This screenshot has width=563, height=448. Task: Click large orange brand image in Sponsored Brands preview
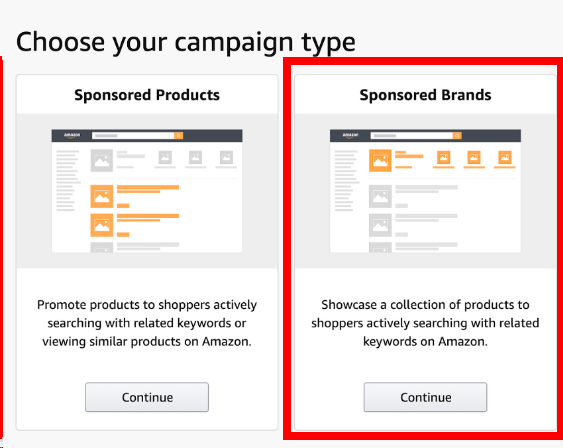(x=380, y=160)
